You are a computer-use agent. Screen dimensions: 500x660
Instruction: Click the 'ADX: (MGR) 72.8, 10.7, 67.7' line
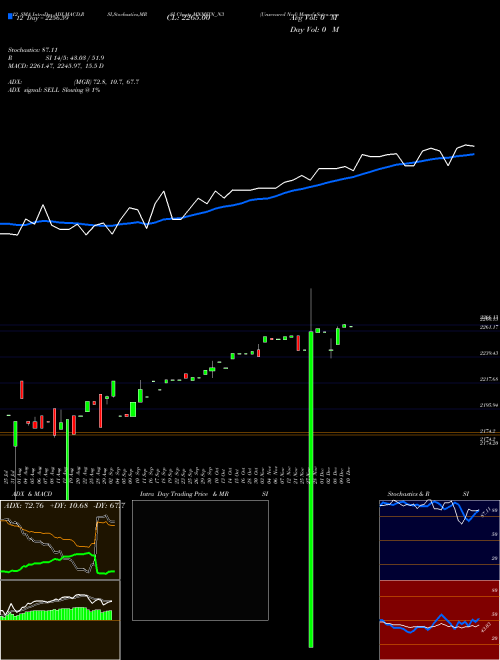pos(74,82)
